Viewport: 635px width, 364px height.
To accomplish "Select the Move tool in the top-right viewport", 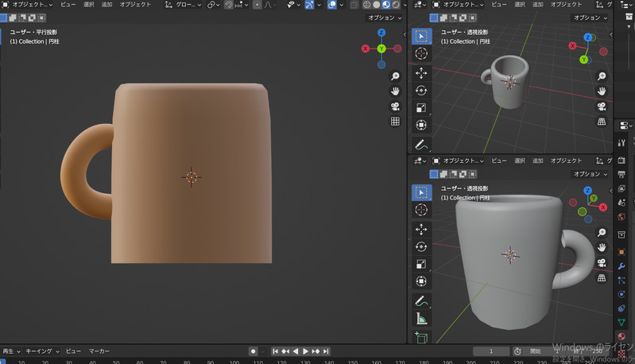I will [x=421, y=72].
